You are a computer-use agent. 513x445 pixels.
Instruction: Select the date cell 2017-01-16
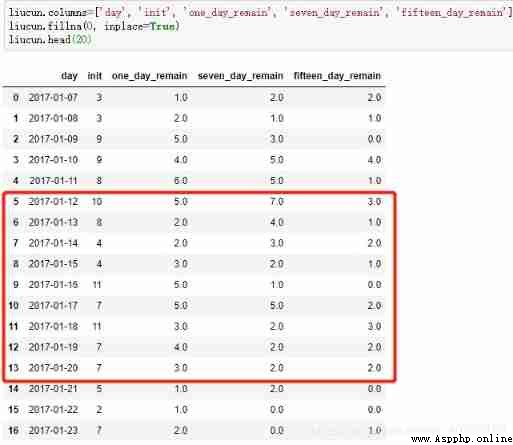(x=53, y=285)
